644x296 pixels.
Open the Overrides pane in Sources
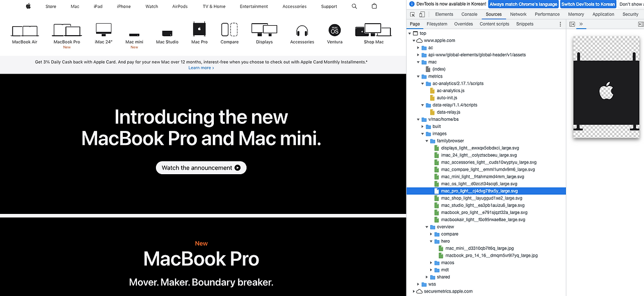click(x=463, y=24)
